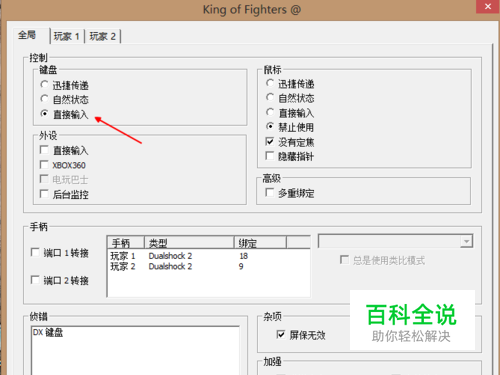Click Dualshock 2 type for 玩家 1

click(x=170, y=256)
